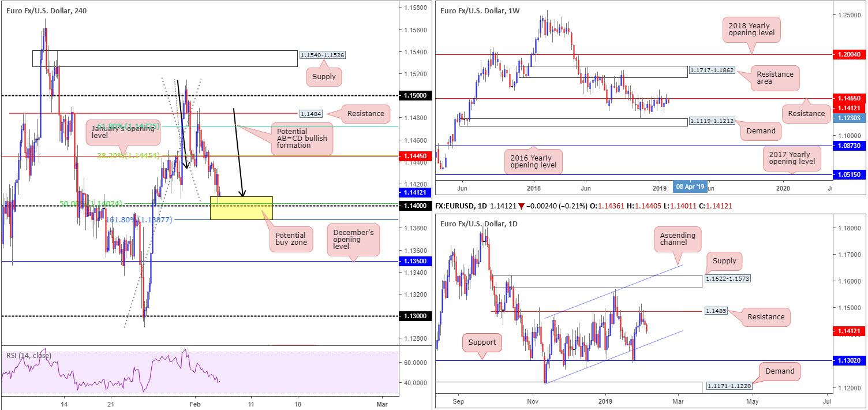Click the '1.1540-1.1526' supply zone label
This screenshot has width=868, height=410.
pos(322,55)
